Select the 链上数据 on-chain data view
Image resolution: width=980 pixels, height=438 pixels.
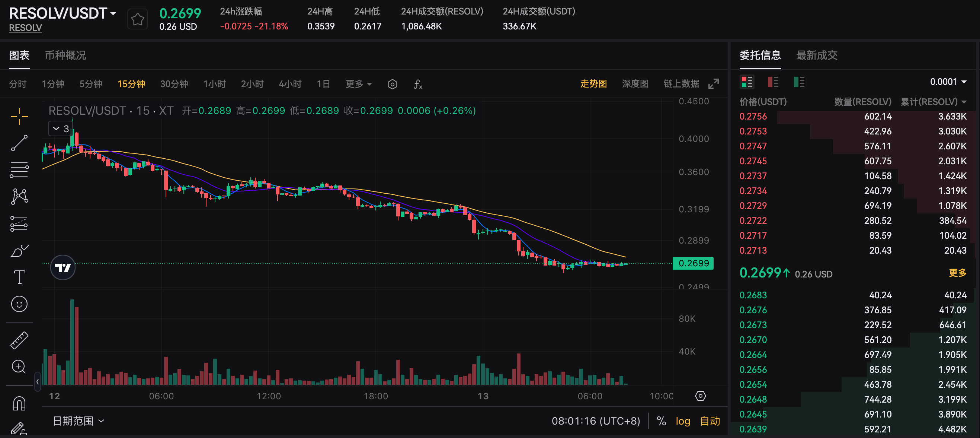click(x=681, y=84)
